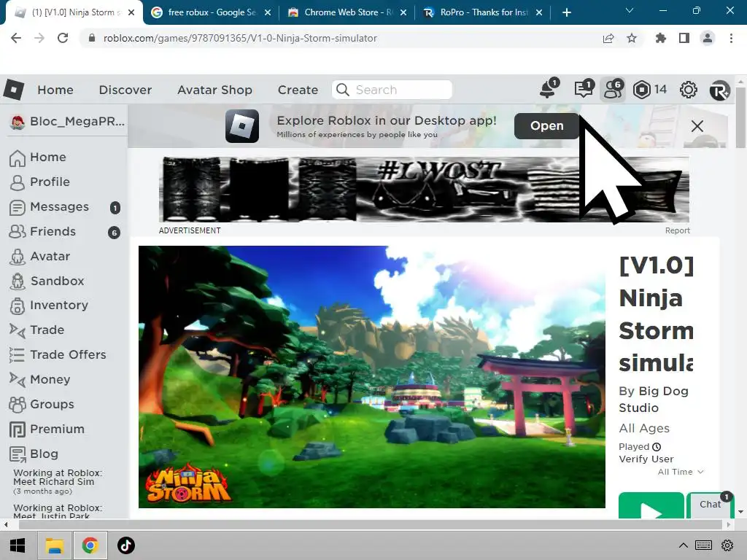Open the Chrome profile avatar icon
The height and width of the screenshot is (560, 747).
[708, 38]
